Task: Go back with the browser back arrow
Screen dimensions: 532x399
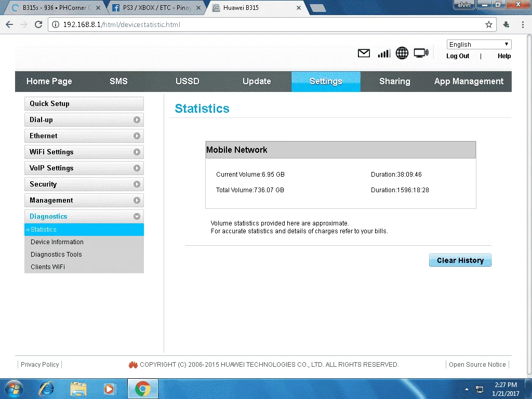Action: coord(9,24)
